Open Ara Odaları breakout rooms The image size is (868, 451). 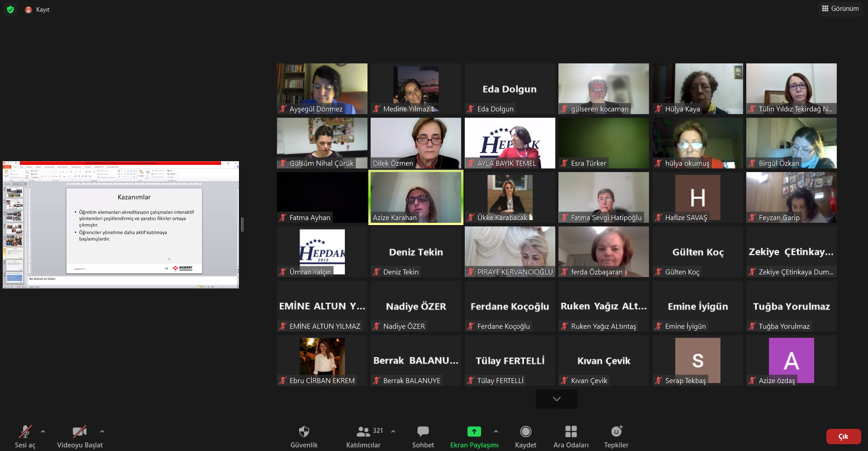pyautogui.click(x=571, y=432)
